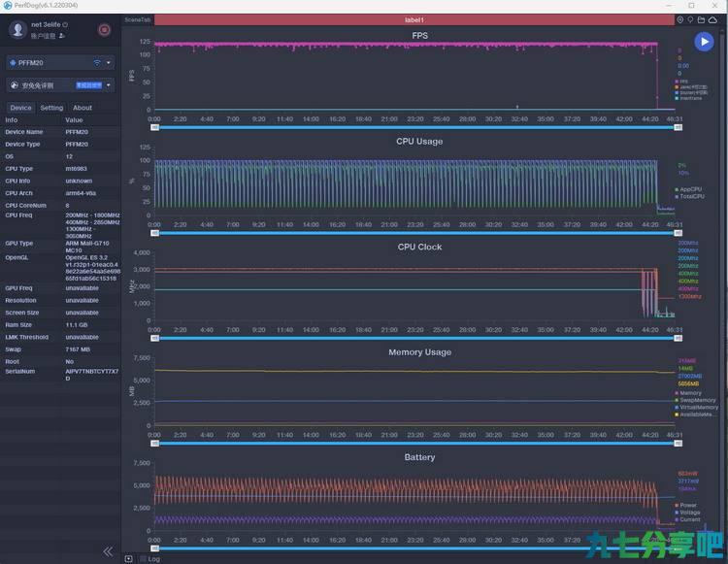Click the blue play button
The height and width of the screenshot is (564, 728).
pos(704,42)
